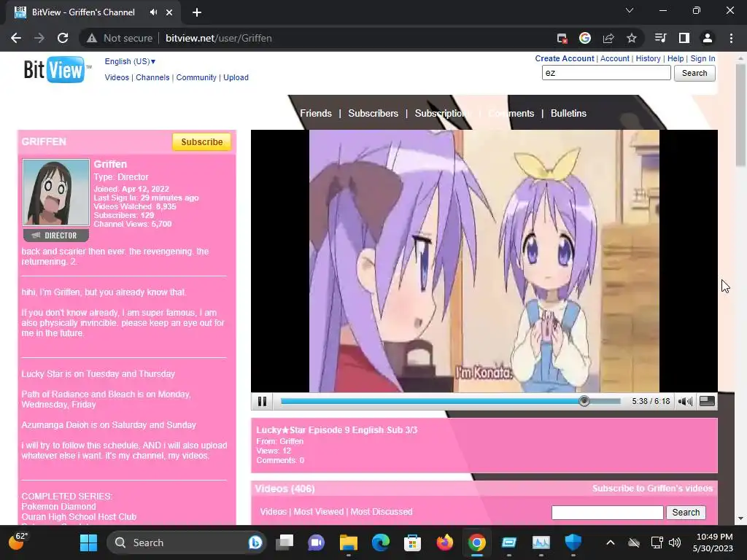This screenshot has width=747, height=560.
Task: Click the video progress bar handle
Action: click(584, 402)
